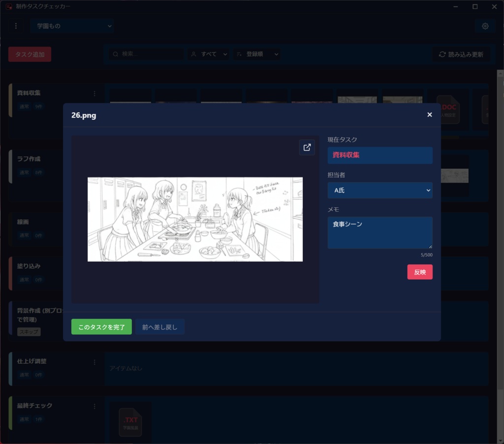Click the search magnifier icon
Image resolution: width=504 pixels, height=444 pixels.
tap(115, 55)
